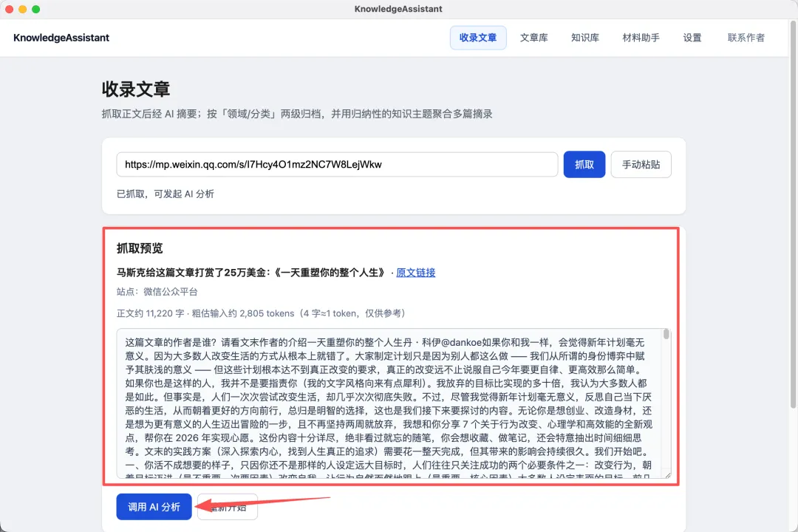Screen dimensions: 798x532
Task: Click the subtitle beginning 抓取正文后经 AI 摘要
Action: (x=297, y=114)
